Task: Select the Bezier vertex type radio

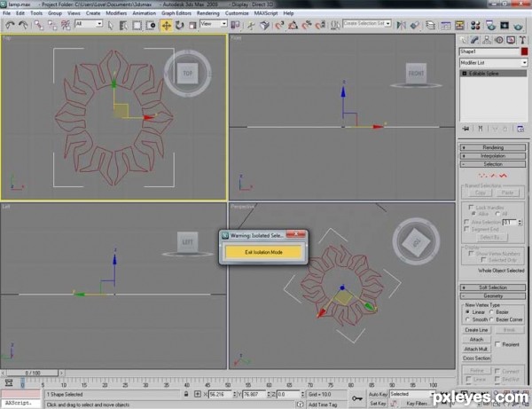Action: 491,311
